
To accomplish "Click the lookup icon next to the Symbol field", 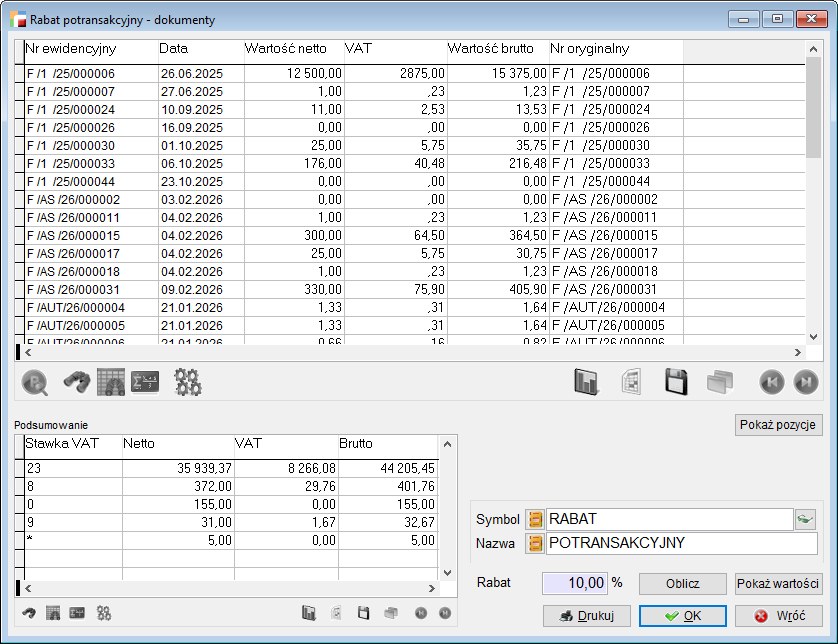I will 806,519.
